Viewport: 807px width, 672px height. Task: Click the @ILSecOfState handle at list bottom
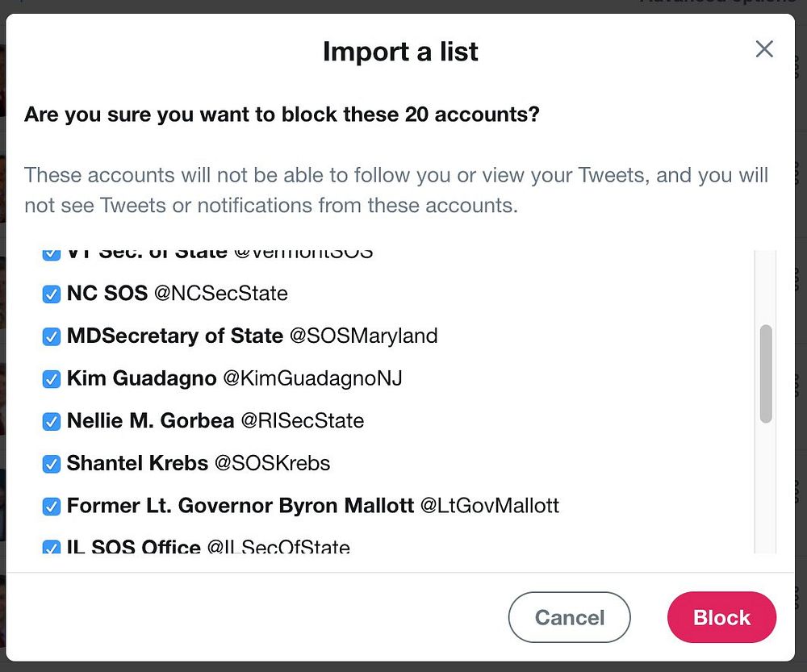pos(278,548)
